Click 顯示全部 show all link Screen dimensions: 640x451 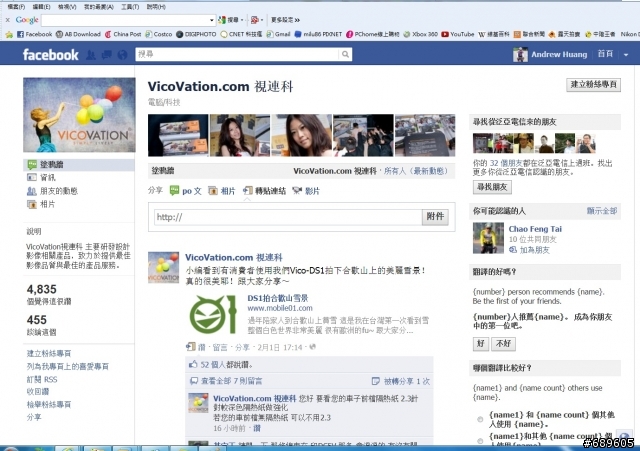(x=602, y=211)
